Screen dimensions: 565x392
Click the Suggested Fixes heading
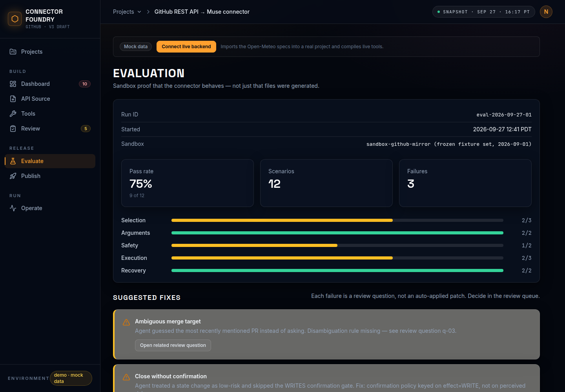coord(147,298)
